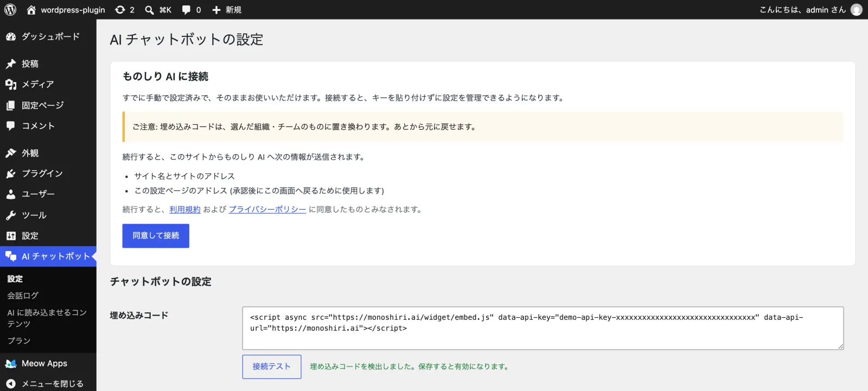Click the 設定 sliders icon
This screenshot has width=868, height=391.
tap(11, 236)
